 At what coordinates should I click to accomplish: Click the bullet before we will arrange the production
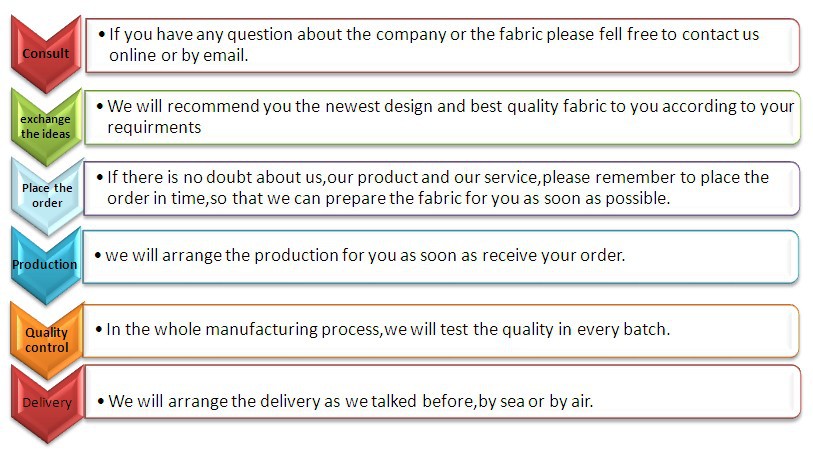pos(98,255)
